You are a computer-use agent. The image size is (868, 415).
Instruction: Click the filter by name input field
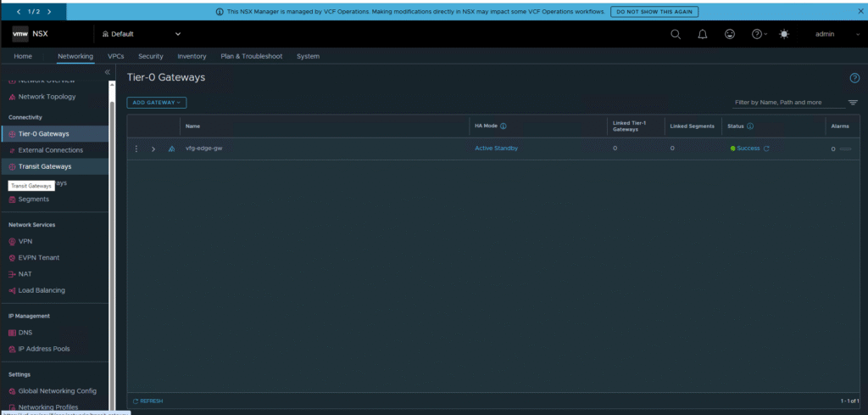click(x=788, y=103)
